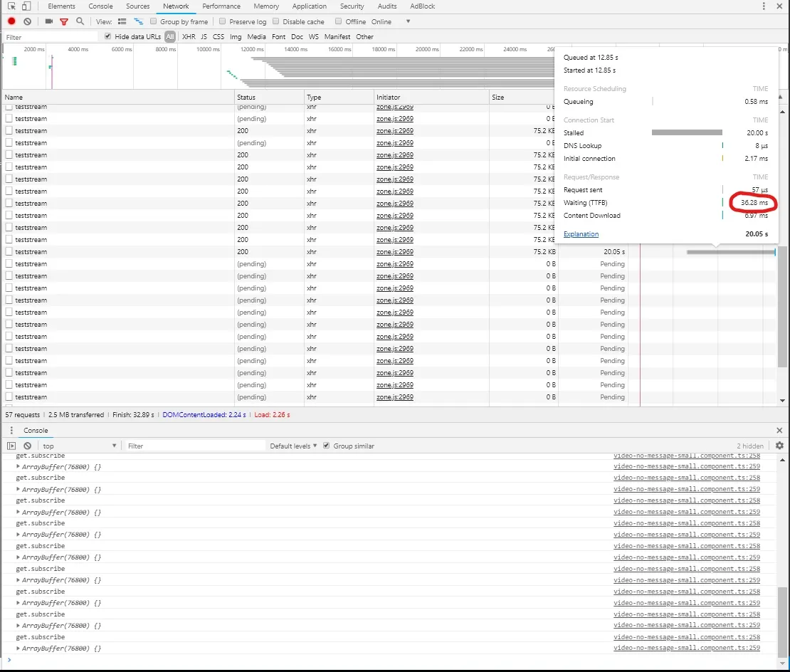Image resolution: width=790 pixels, height=672 pixels.
Task: Open the Default levels dropdown
Action: coord(293,446)
